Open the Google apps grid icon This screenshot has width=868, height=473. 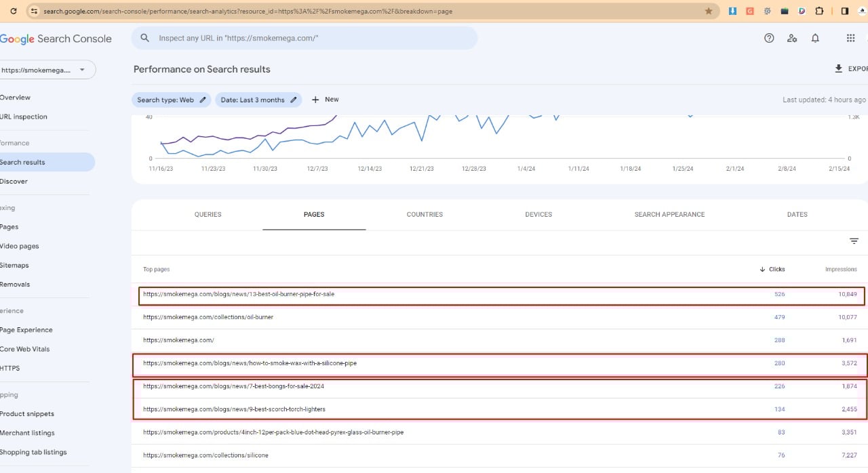pos(851,38)
